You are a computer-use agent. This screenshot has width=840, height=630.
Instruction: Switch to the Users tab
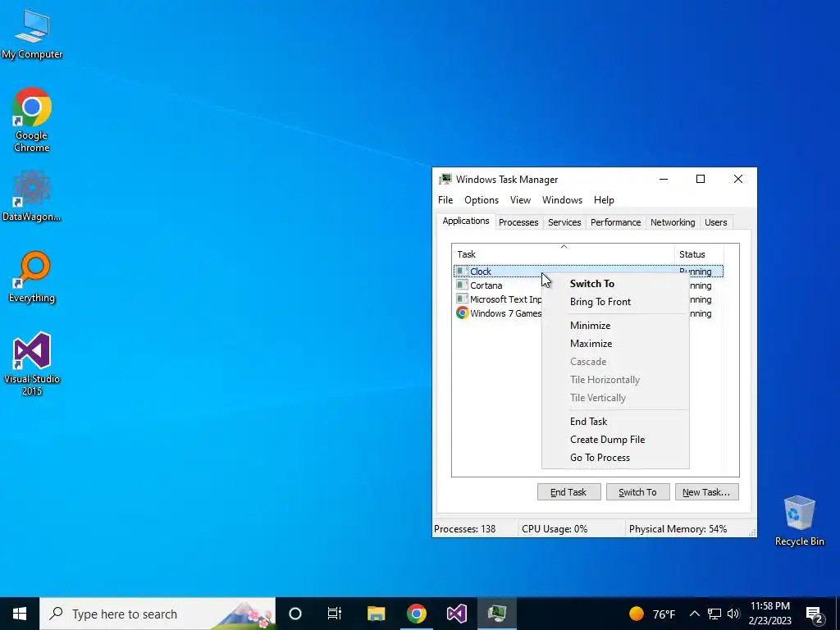pos(715,222)
